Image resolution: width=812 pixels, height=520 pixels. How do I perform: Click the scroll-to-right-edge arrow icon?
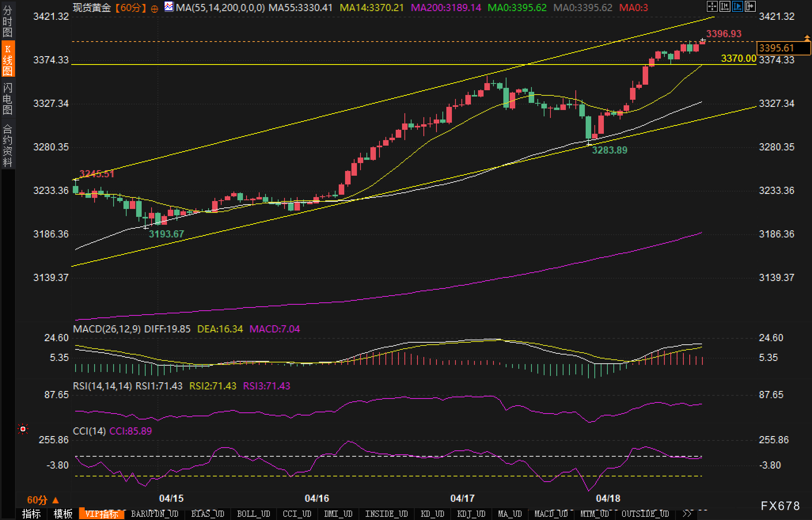tap(750, 6)
